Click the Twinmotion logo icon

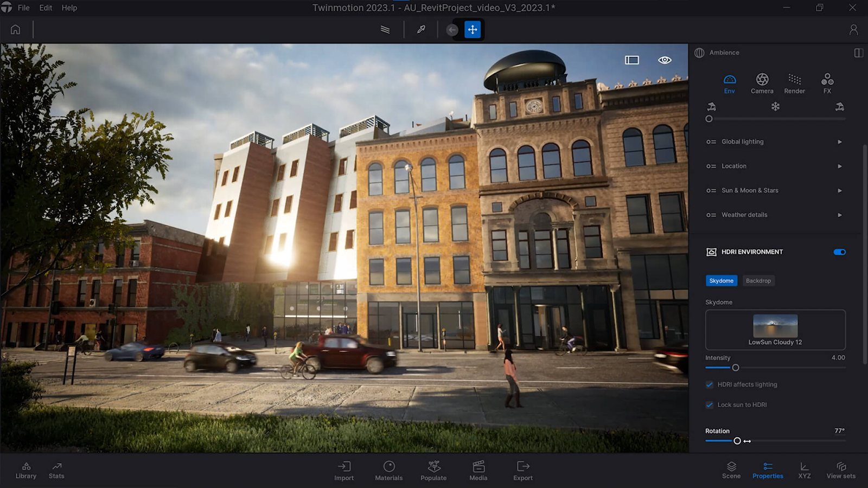(6, 7)
